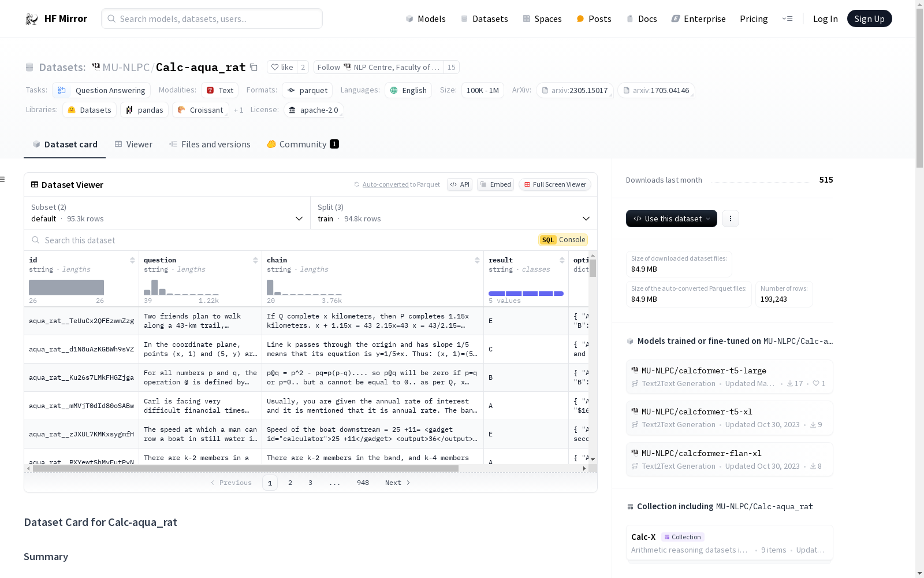
Task: Click the heart like button
Action: coord(282,67)
